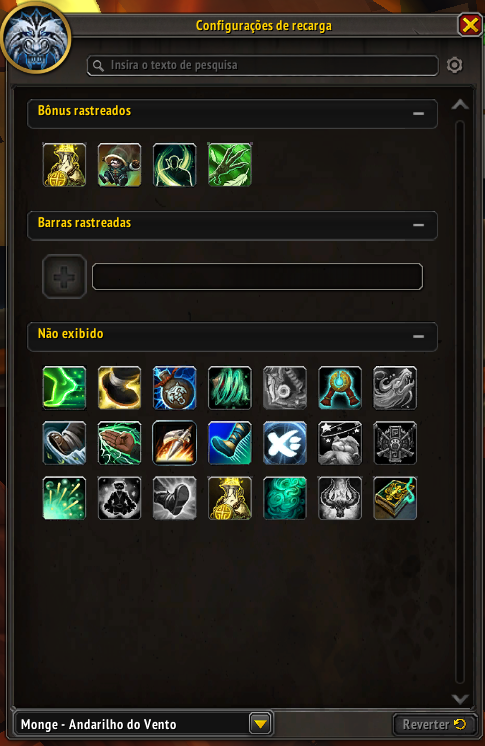Select the green silhouette aura buff icon
The height and width of the screenshot is (746, 485).
tap(175, 165)
